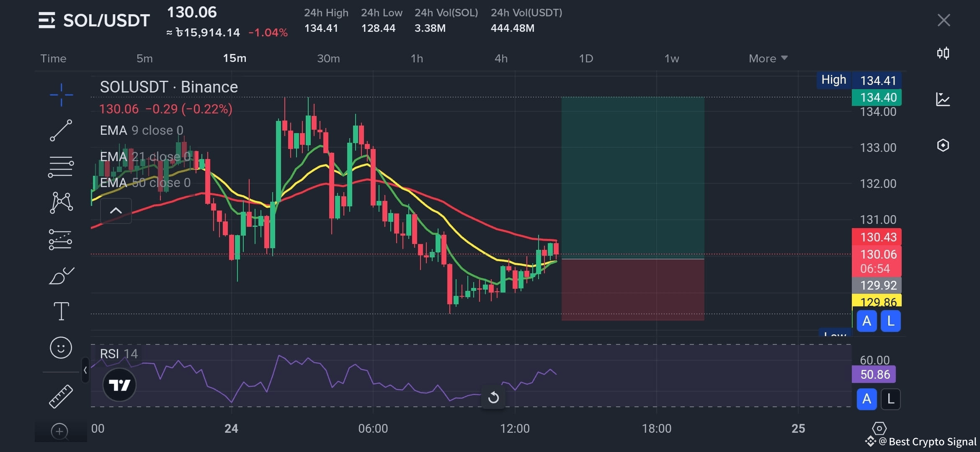Click the zoom in magnifier icon
980x452 pixels.
coord(59,431)
